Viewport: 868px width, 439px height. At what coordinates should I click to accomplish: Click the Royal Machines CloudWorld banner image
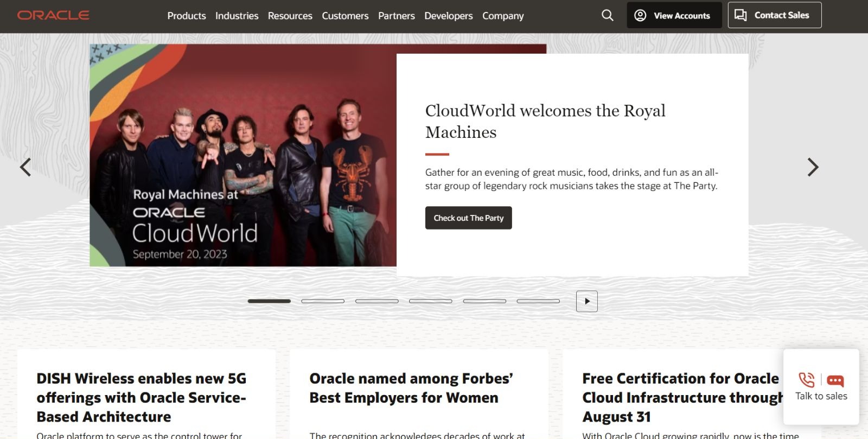[x=243, y=155]
